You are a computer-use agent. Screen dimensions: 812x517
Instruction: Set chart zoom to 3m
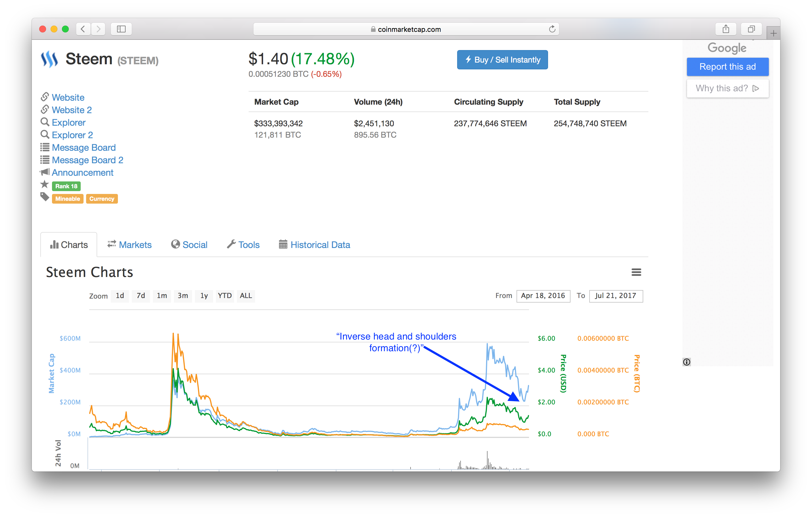point(183,296)
